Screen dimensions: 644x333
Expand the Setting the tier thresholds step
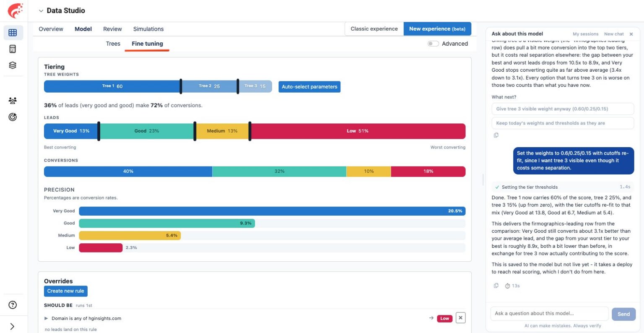pos(562,187)
